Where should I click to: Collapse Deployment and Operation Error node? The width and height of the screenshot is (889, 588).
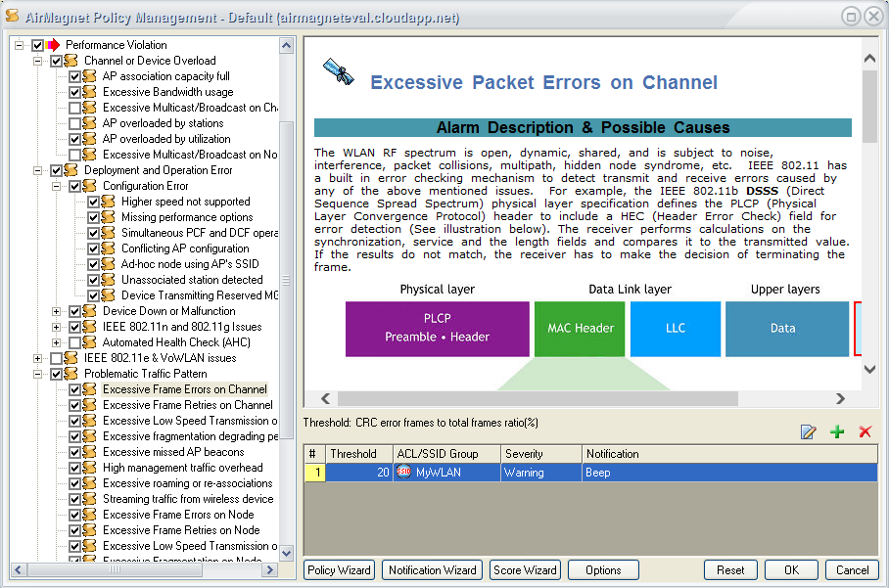coord(37,170)
